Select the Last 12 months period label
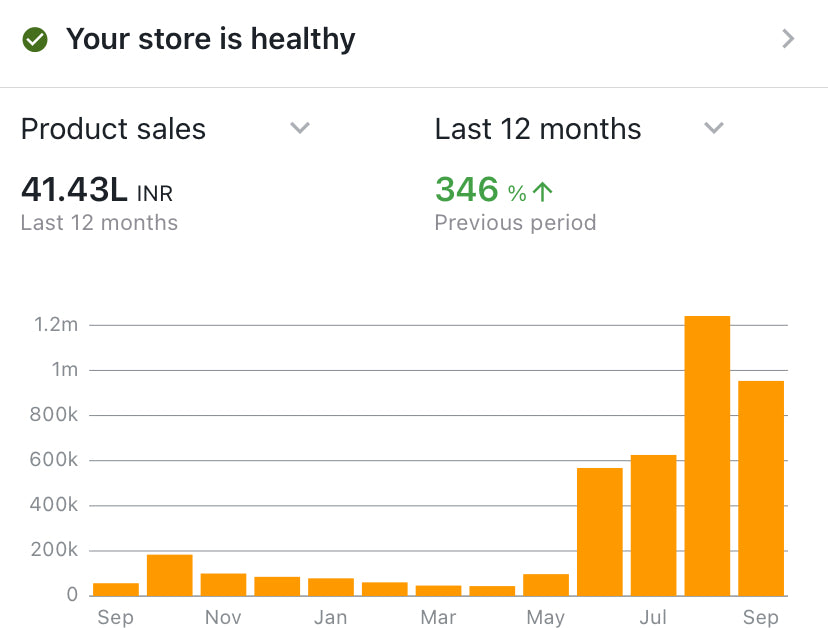 tap(538, 129)
